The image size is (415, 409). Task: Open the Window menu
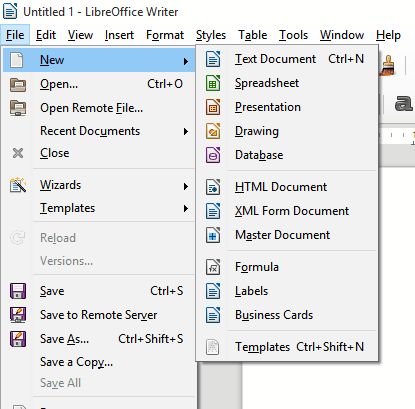(342, 35)
